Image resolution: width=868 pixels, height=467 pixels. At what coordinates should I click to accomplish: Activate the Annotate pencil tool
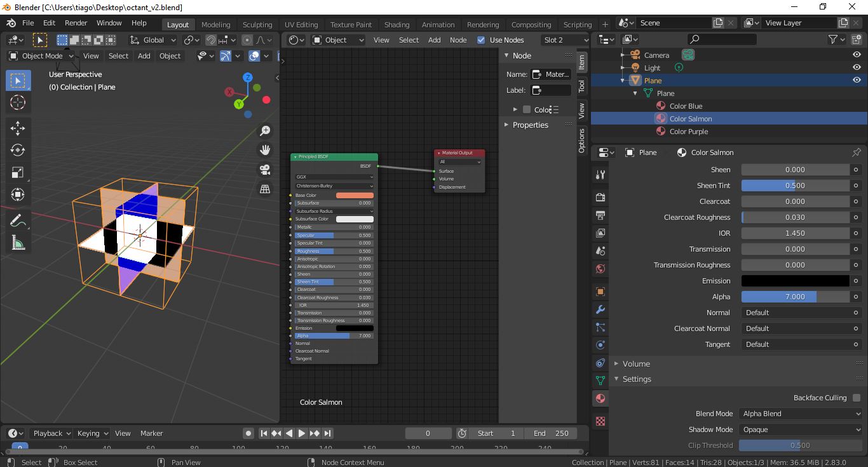coord(18,220)
